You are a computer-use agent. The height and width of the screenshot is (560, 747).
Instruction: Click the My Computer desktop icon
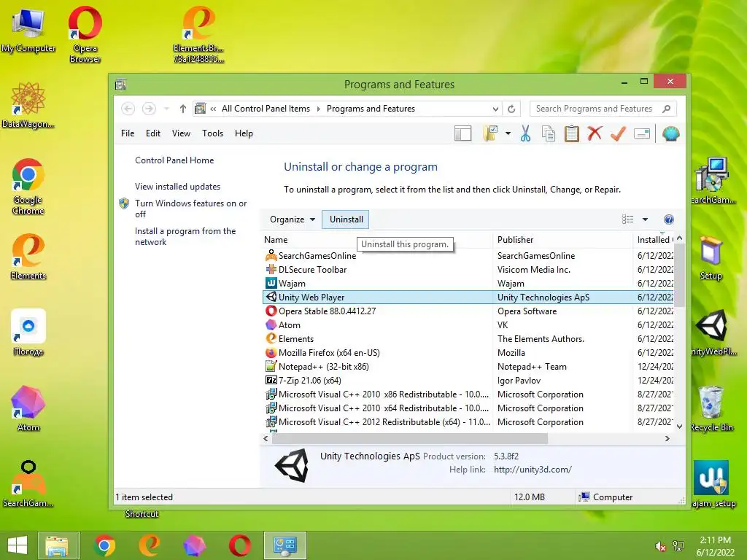[28, 29]
